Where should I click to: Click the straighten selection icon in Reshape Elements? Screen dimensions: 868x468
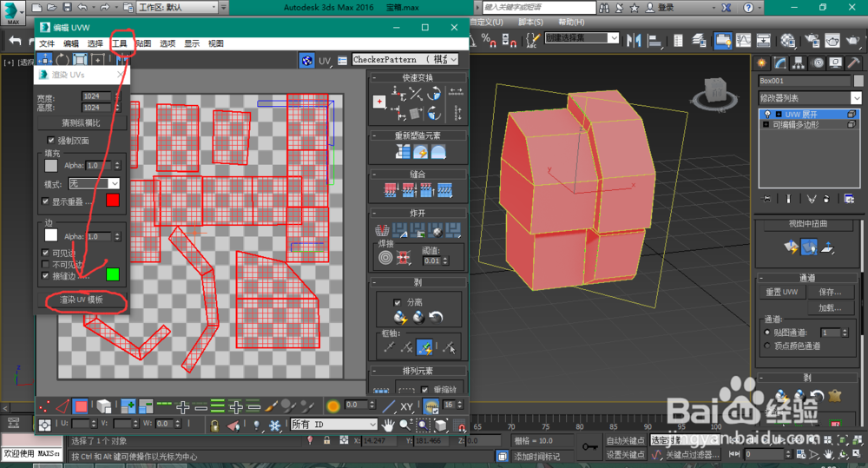403,152
